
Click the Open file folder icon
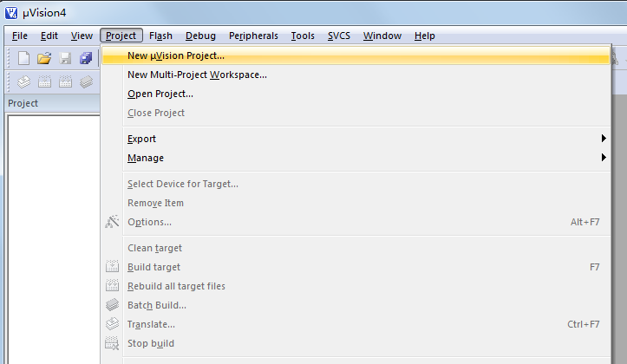(x=44, y=58)
